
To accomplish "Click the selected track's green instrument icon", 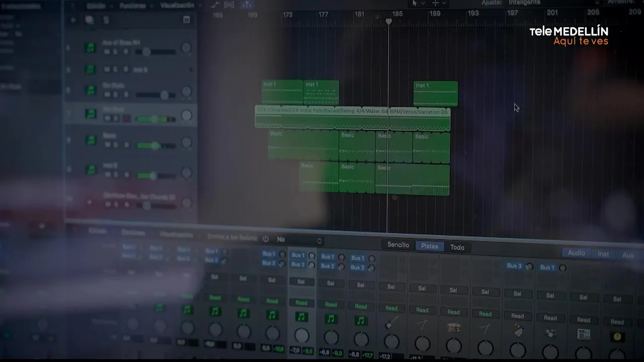I will (x=91, y=114).
